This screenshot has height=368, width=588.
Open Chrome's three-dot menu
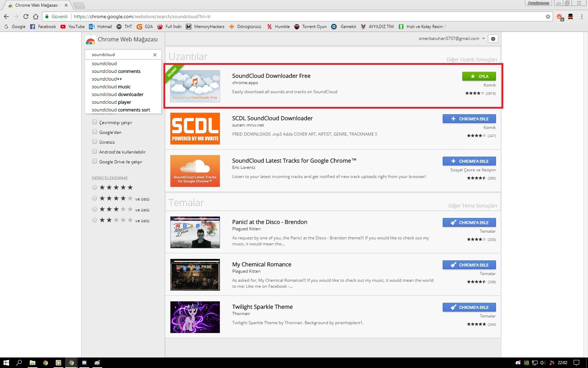(582, 16)
